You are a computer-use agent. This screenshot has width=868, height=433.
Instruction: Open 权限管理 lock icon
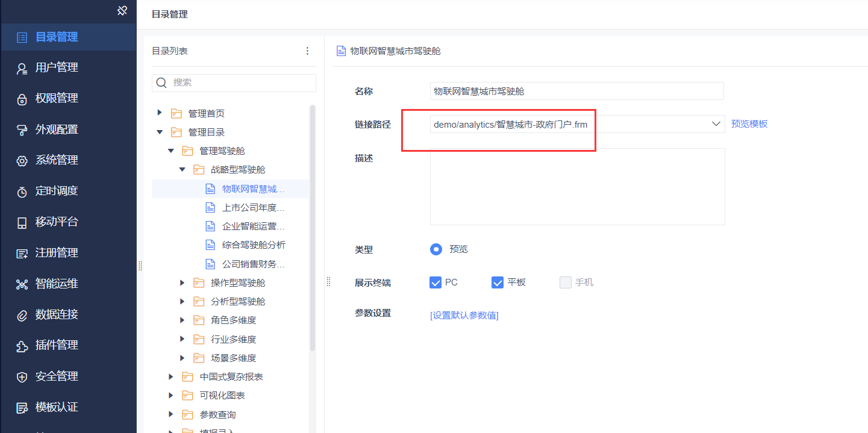click(x=22, y=99)
